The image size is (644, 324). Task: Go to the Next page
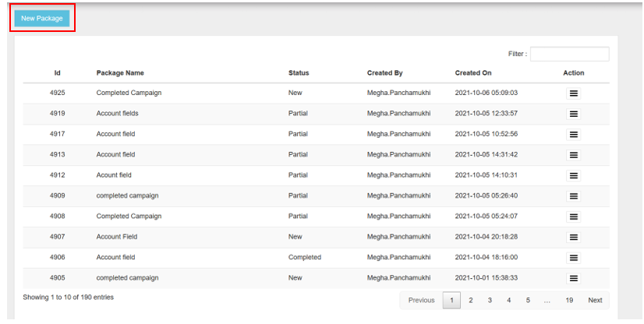pyautogui.click(x=595, y=301)
